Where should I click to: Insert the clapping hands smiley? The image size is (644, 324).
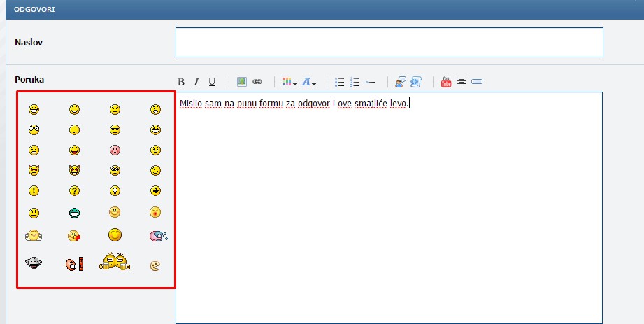point(34,236)
